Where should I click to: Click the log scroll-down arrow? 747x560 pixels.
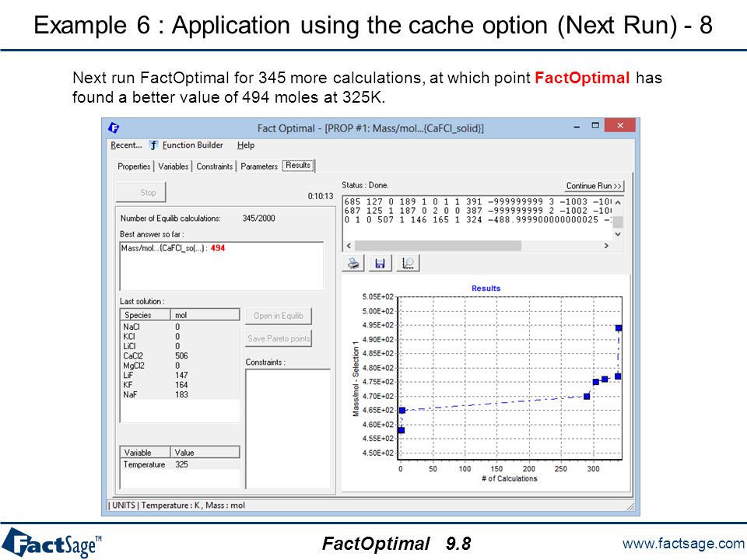tap(618, 234)
